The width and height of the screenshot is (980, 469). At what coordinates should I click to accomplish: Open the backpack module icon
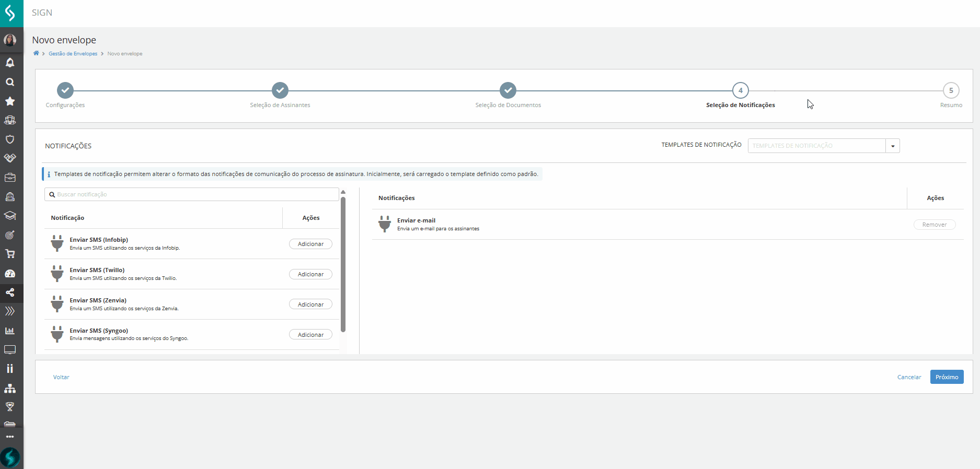coord(10,197)
